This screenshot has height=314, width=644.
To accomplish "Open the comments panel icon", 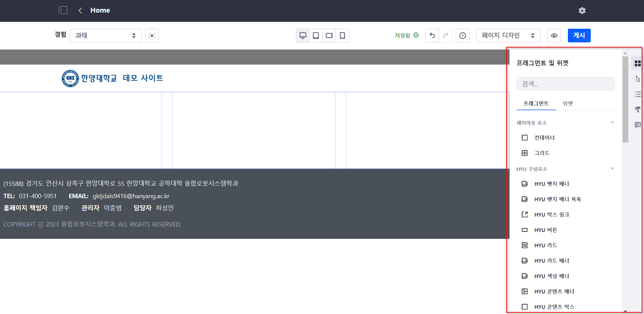I will (x=637, y=125).
